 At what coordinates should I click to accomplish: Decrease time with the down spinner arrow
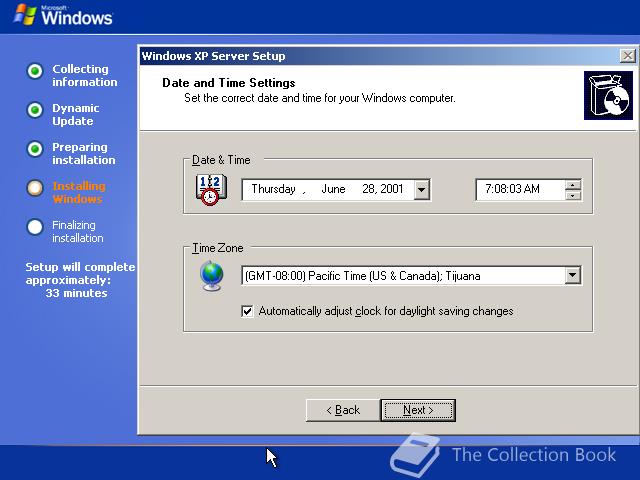click(x=573, y=195)
